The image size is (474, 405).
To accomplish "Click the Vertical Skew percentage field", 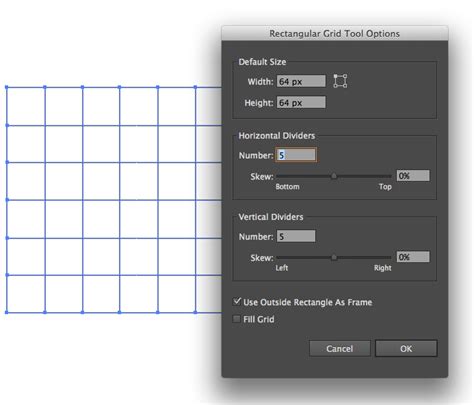I will (413, 257).
